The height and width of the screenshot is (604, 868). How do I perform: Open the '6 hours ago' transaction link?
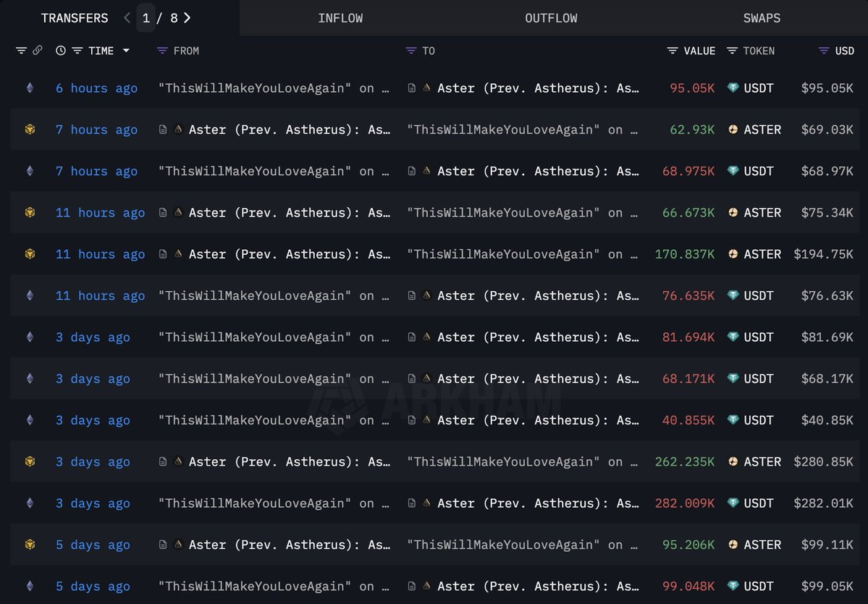click(96, 88)
